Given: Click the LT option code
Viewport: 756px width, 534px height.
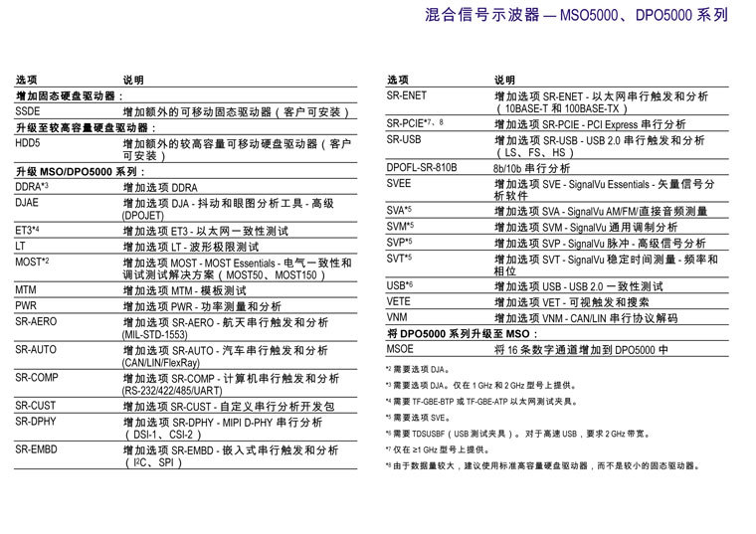Looking at the screenshot, I should 20,246.
